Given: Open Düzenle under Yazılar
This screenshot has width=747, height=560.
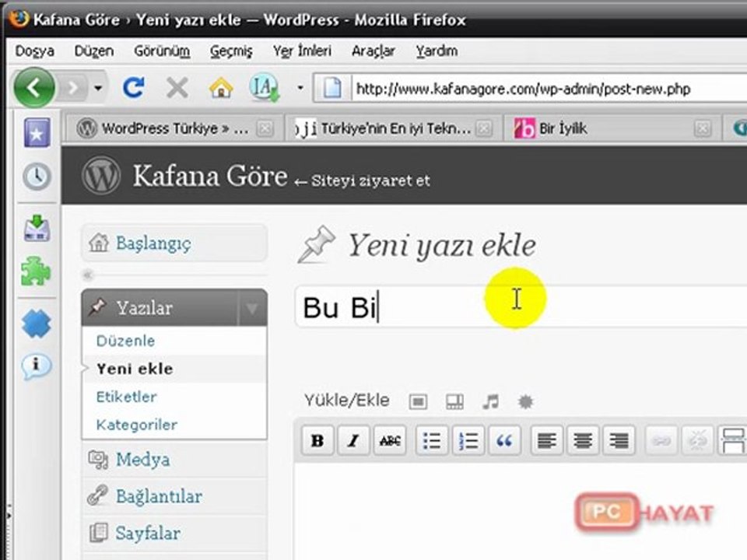Looking at the screenshot, I should click(x=126, y=341).
